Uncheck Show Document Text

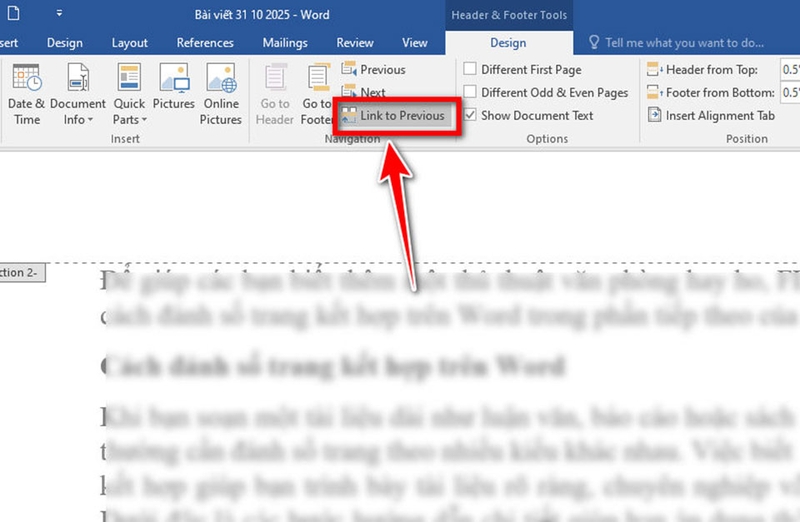(x=528, y=115)
